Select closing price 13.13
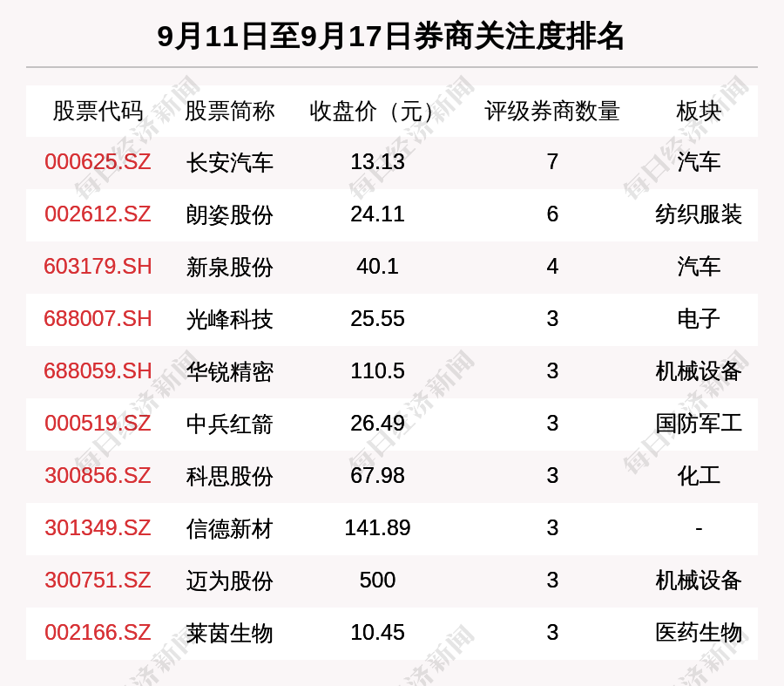Screen dimensions: 784x686 [x=377, y=161]
